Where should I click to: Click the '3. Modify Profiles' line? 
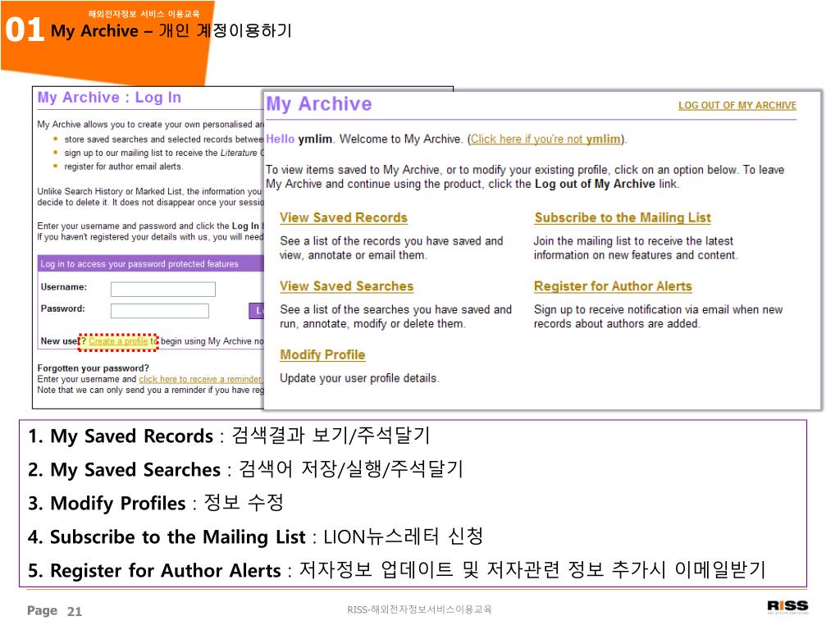pyautogui.click(x=155, y=503)
